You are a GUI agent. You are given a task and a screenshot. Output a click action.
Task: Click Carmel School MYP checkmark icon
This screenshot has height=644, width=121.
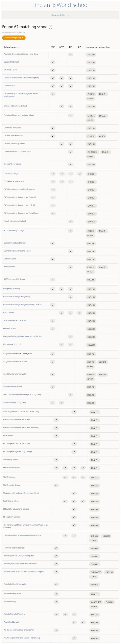(x=62, y=86)
